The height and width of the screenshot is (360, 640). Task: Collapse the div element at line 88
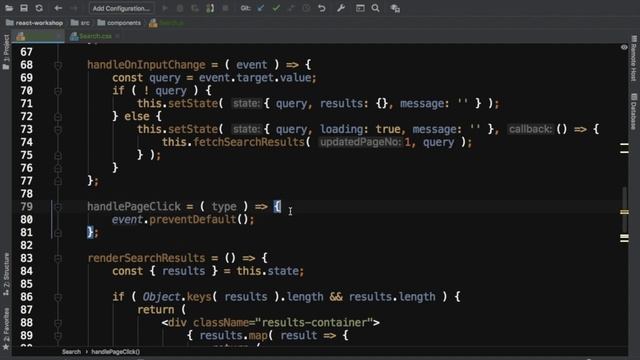coord(58,322)
